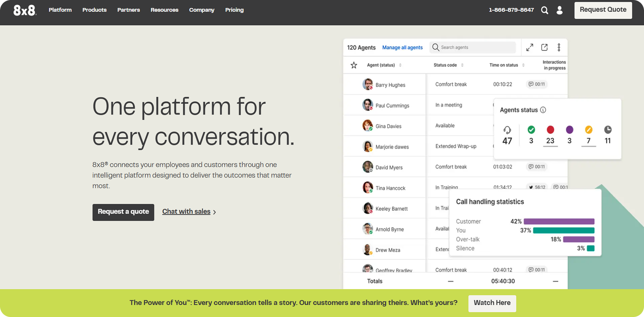Screen dimensions: 644x317
Task: Open the three-dot more options menu
Action: point(559,47)
